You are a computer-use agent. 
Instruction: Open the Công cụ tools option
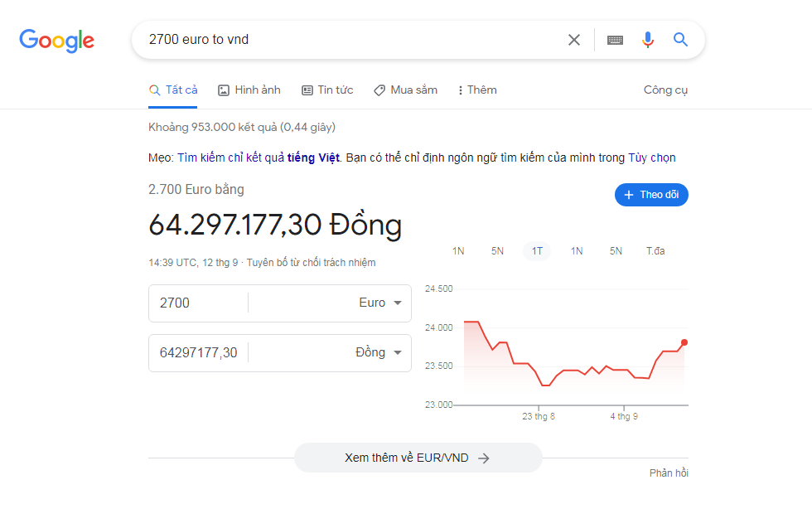click(665, 90)
